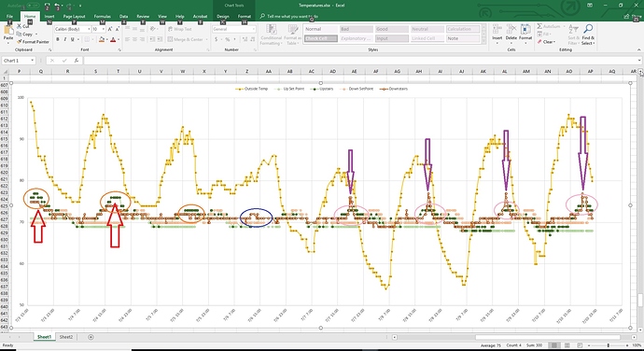Apply the Good cell style
This screenshot has width=644, height=351.
(392, 29)
